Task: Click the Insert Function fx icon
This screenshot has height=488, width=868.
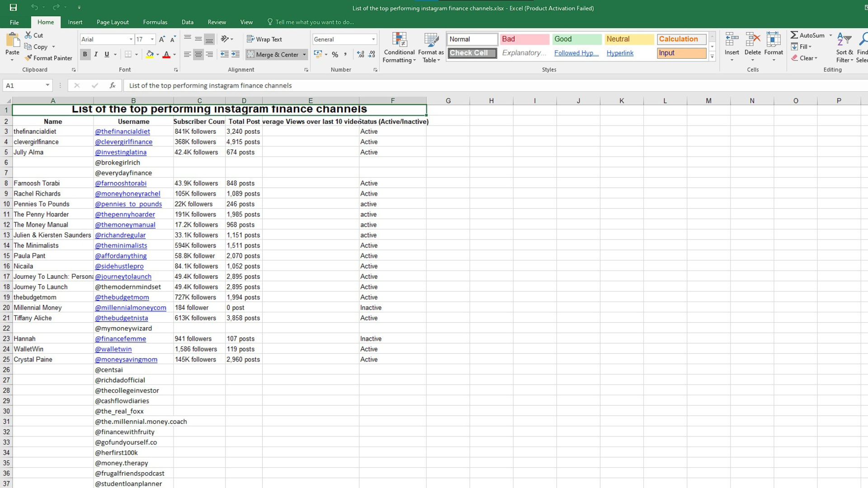Action: pyautogui.click(x=112, y=85)
